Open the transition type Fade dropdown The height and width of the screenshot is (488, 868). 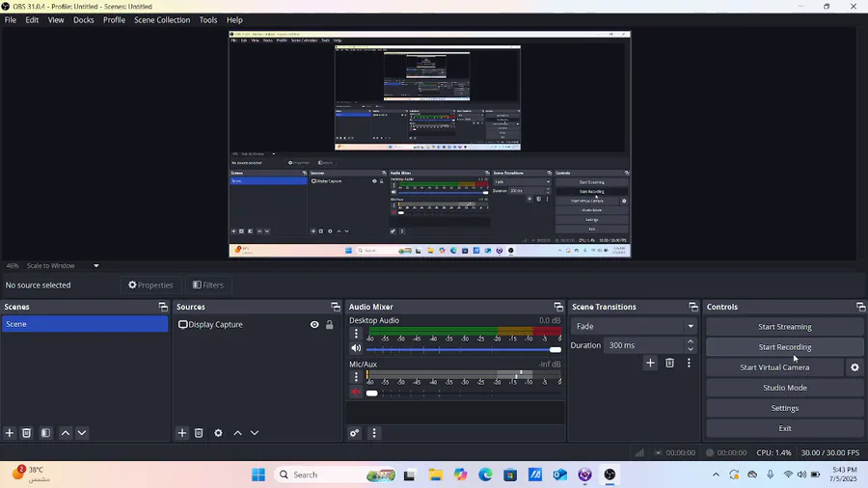pos(634,326)
